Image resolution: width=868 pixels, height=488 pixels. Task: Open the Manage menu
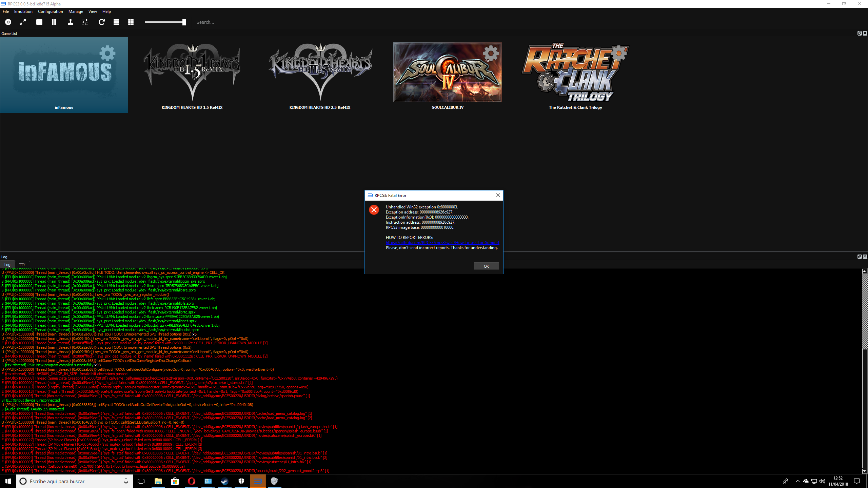pos(76,12)
